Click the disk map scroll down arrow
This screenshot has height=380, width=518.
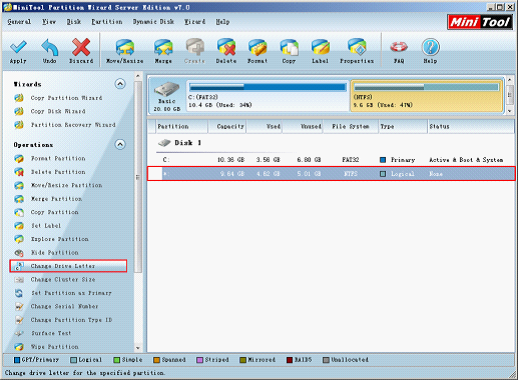510,111
